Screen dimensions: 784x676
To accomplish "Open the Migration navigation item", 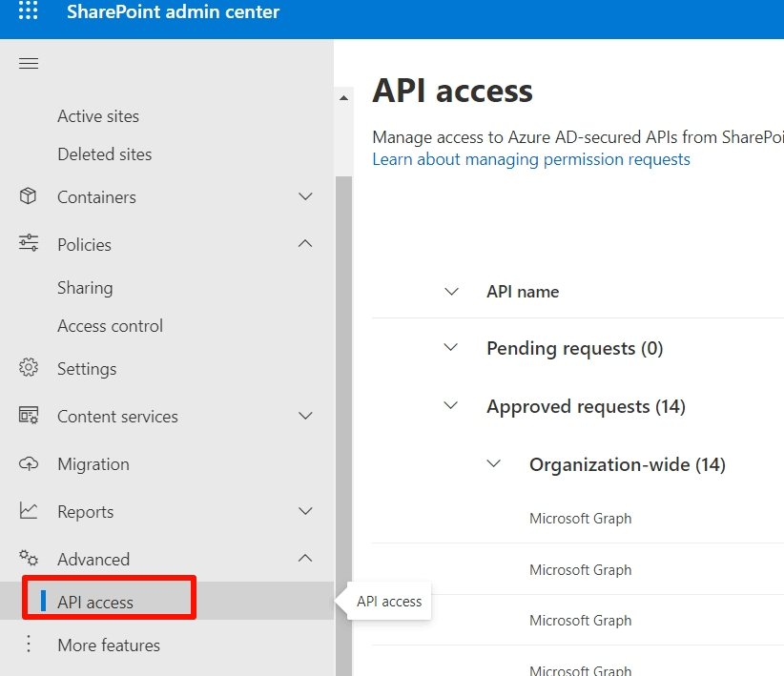I will pyautogui.click(x=93, y=464).
